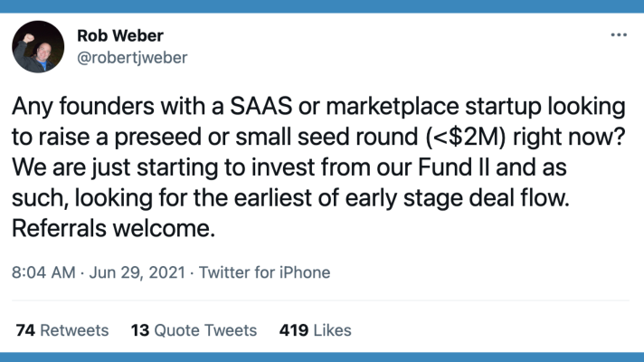Image resolution: width=644 pixels, height=362 pixels.
Task: Click Rob Weber's profile avatar photo
Action: point(38,47)
